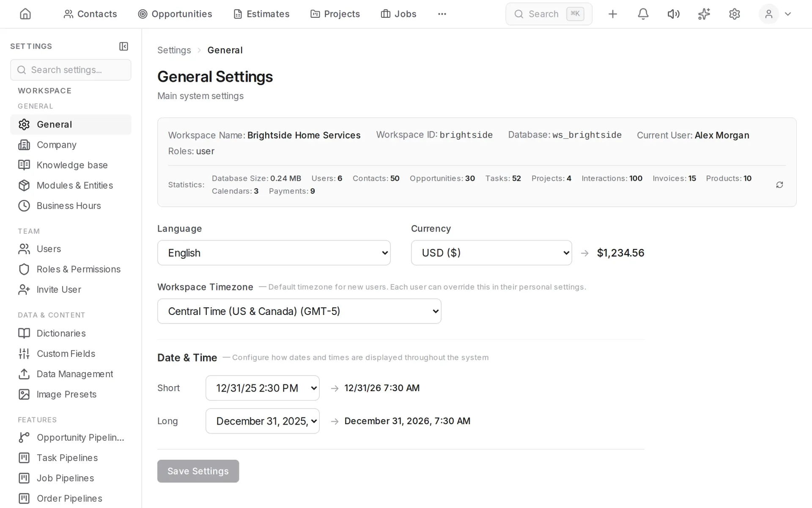Open Opportunity Pipelines settings
The image size is (812, 508).
coord(71,437)
